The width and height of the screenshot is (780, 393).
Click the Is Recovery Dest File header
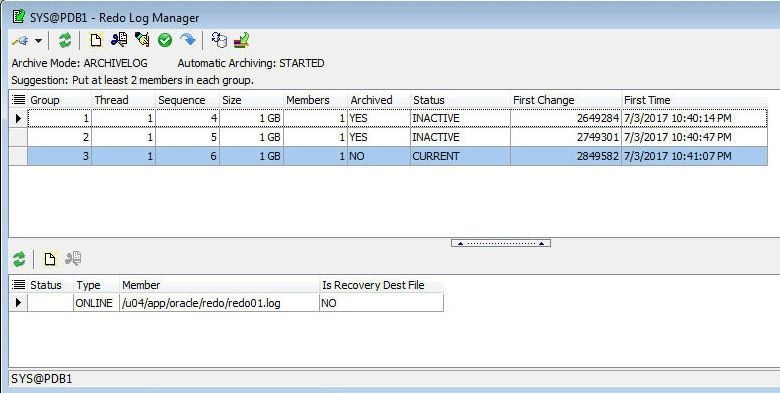tap(382, 285)
